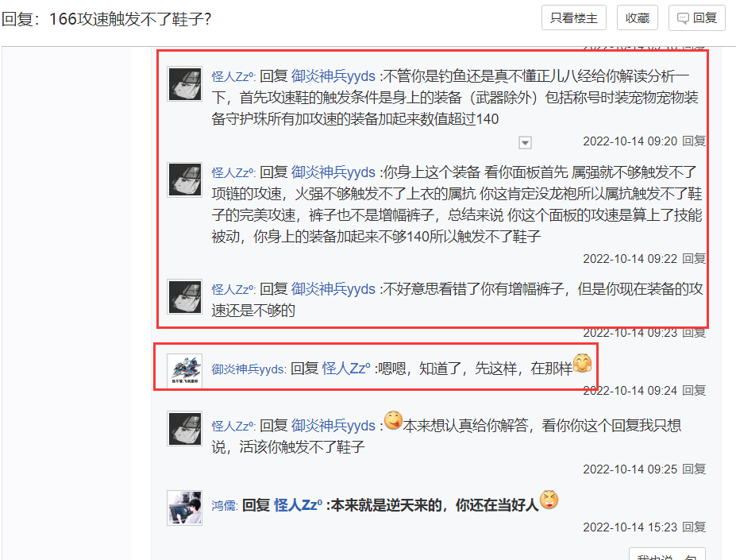Reply to the 09:24 comment
The image size is (736, 560).
(x=694, y=390)
